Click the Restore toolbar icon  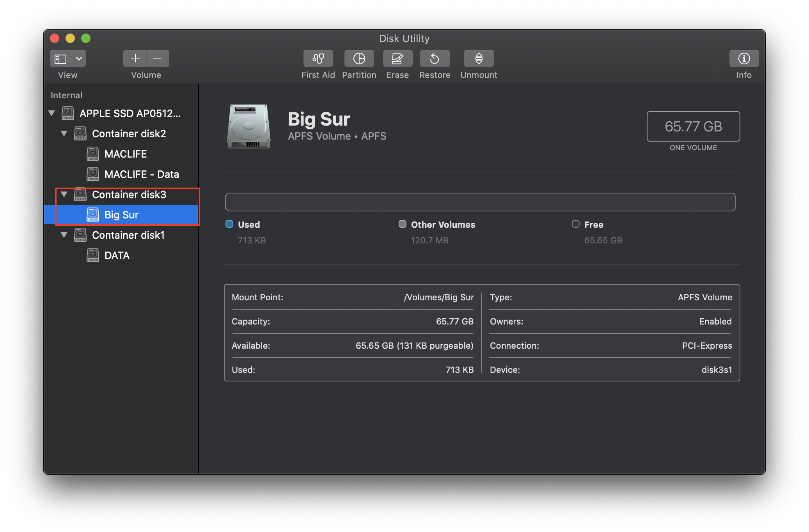[435, 59]
